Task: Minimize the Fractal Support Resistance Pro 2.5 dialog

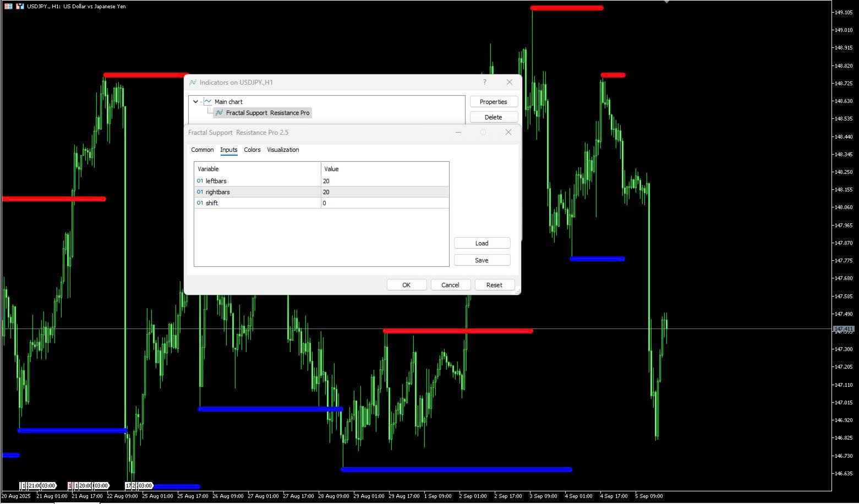Action: click(x=458, y=132)
